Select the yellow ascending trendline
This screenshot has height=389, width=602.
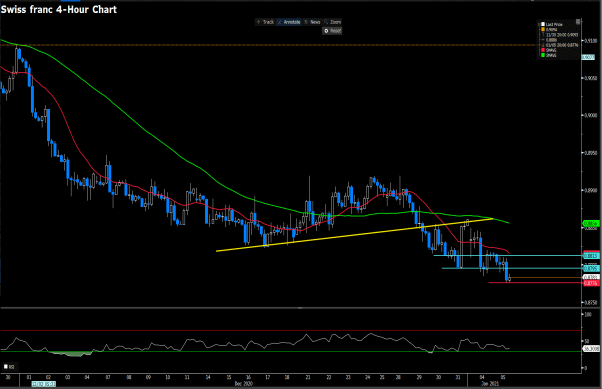(x=354, y=235)
